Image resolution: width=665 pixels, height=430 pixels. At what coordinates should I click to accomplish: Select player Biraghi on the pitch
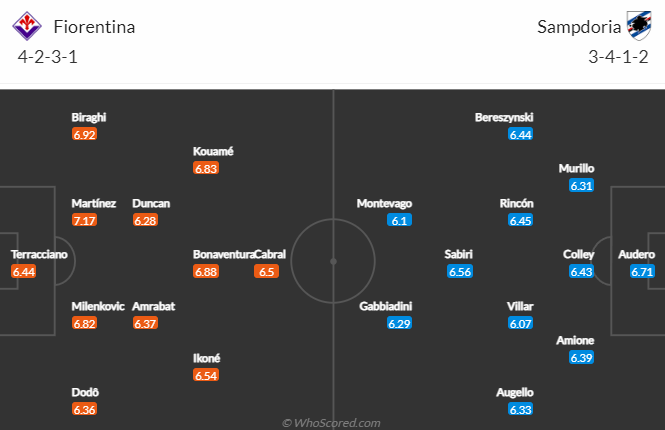click(88, 117)
